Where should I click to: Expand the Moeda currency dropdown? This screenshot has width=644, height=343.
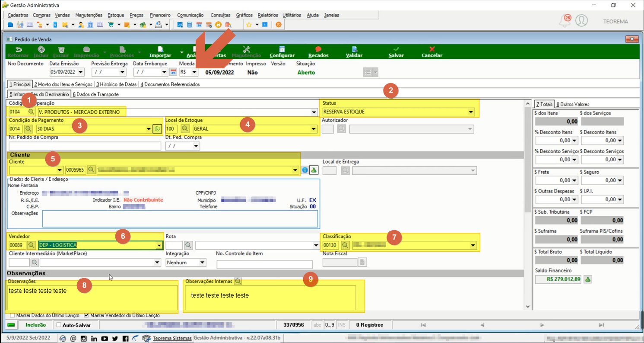(x=194, y=72)
